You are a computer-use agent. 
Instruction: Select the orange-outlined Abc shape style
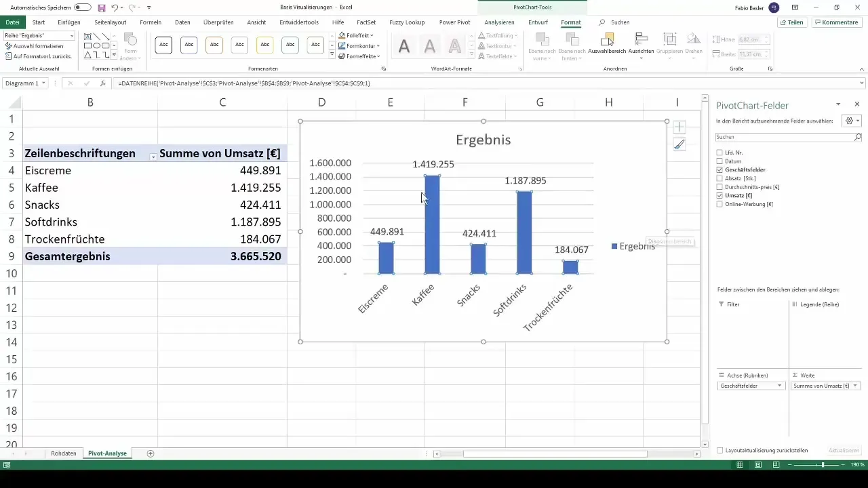(x=214, y=45)
